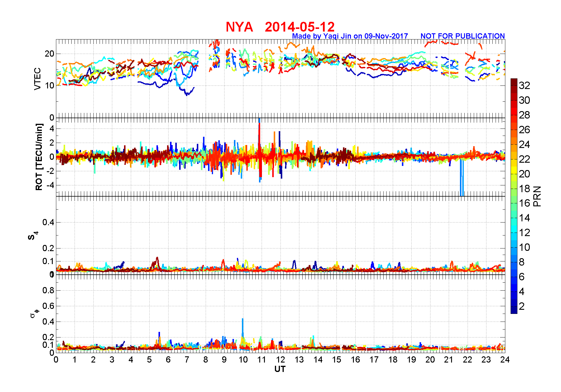
Task: Click colorbar tick label 20
Action: (x=524, y=174)
